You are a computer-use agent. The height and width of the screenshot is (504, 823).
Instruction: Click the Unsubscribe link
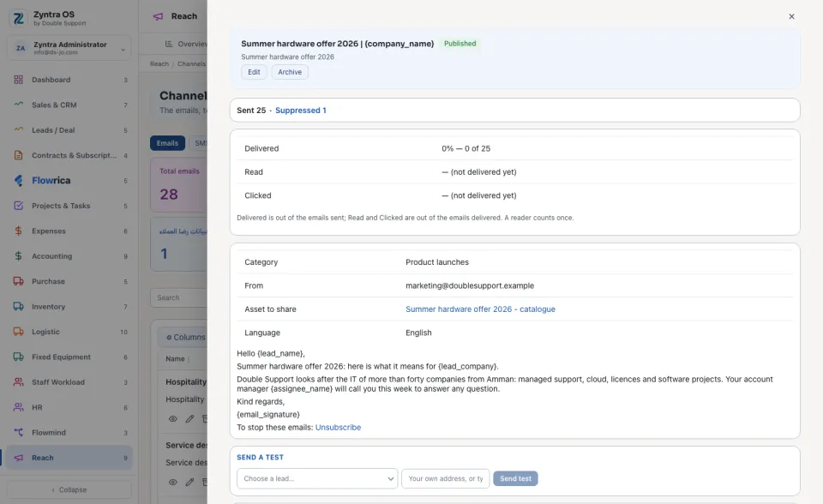pos(338,428)
